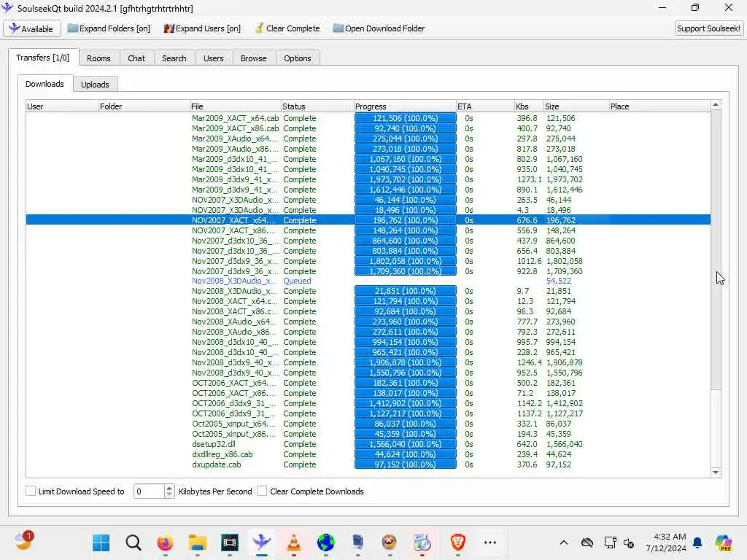Sort by the User column header
Viewport: 747px width, 560px height.
62,106
